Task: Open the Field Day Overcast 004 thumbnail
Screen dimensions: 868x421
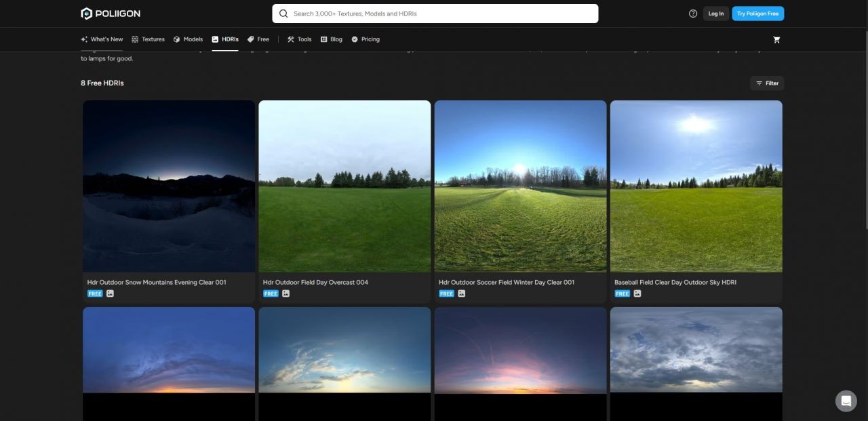Action: coord(344,186)
